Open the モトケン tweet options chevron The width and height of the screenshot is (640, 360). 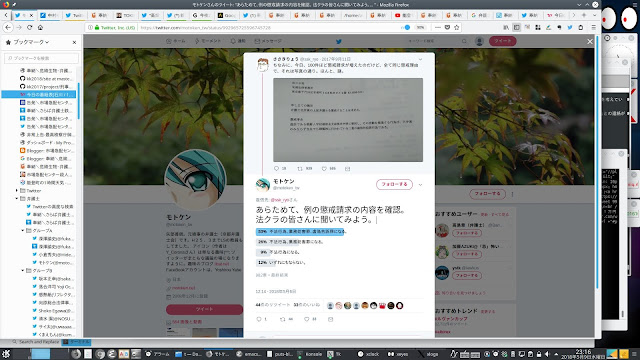click(x=420, y=184)
